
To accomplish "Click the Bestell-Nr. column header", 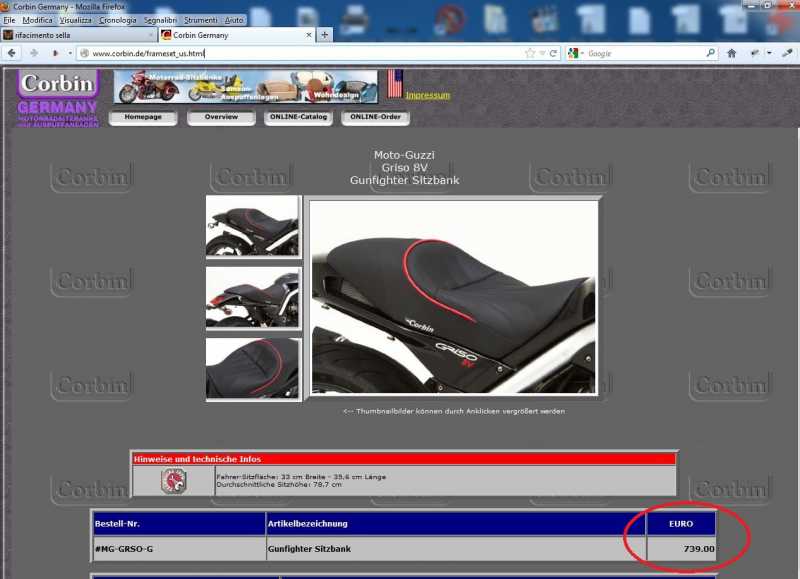I will click(x=179, y=524).
